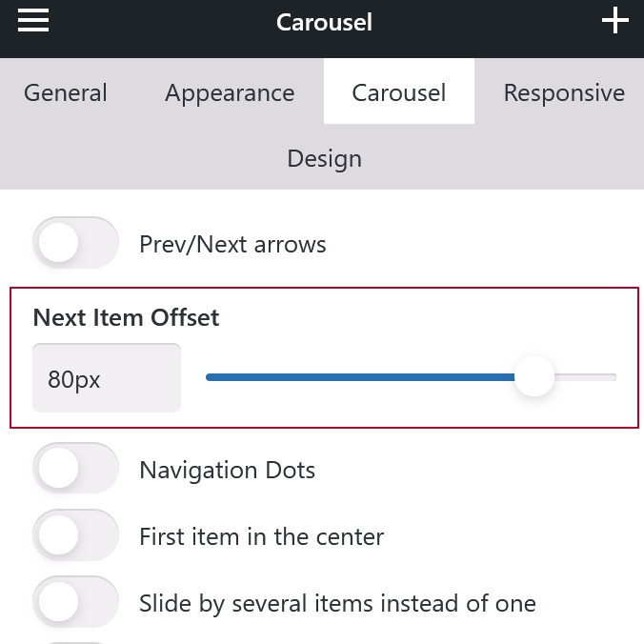This screenshot has width=644, height=644.
Task: Click the Next Item Offset heading
Action: click(x=126, y=318)
